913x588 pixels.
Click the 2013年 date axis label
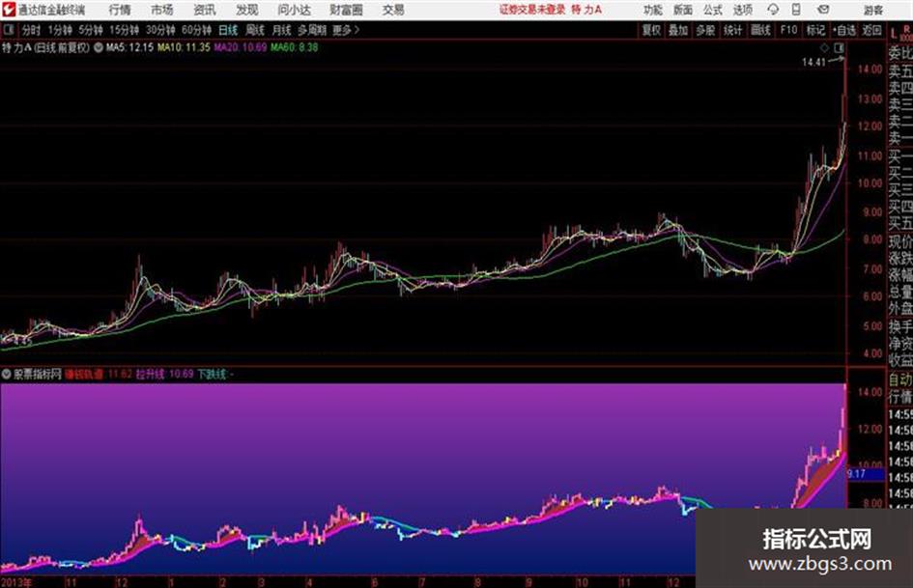[x=17, y=582]
